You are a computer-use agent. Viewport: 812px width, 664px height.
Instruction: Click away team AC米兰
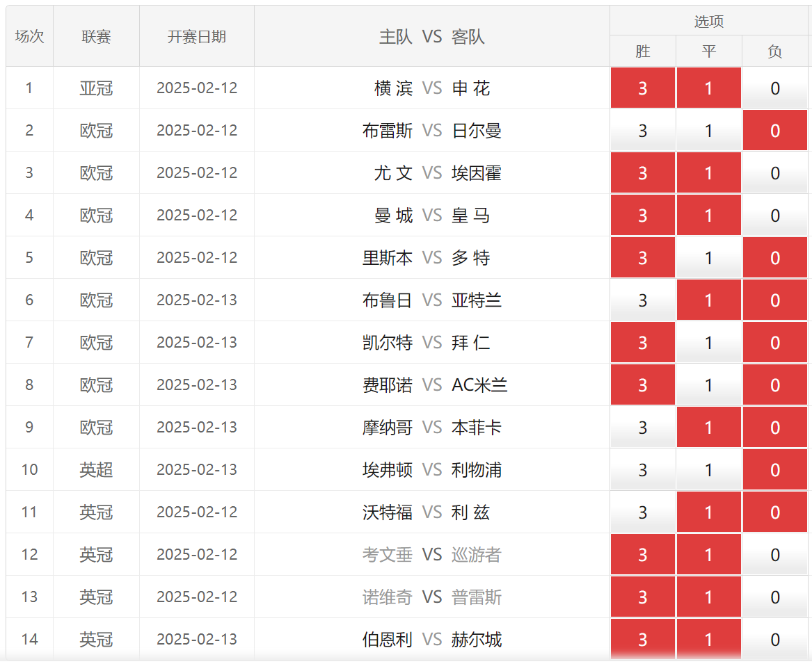479,385
